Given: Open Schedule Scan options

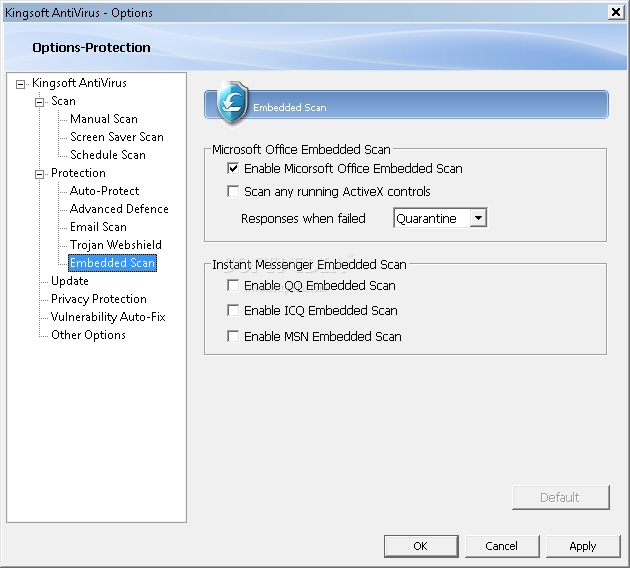Looking at the screenshot, I should (x=108, y=155).
